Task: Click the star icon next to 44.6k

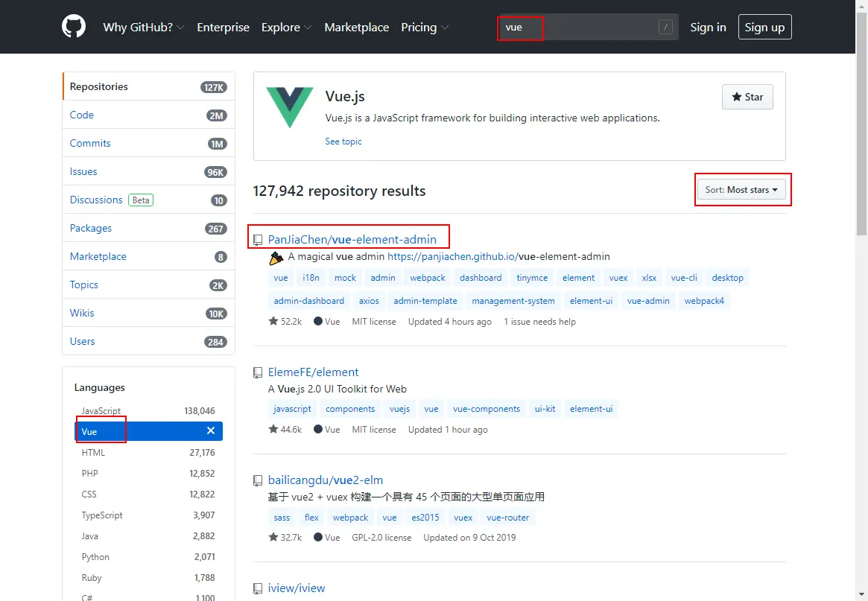Action: click(273, 429)
